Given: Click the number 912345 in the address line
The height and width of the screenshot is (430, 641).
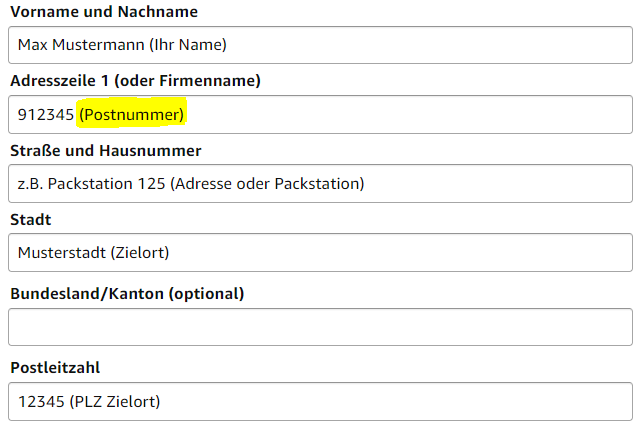Looking at the screenshot, I should click(46, 116).
